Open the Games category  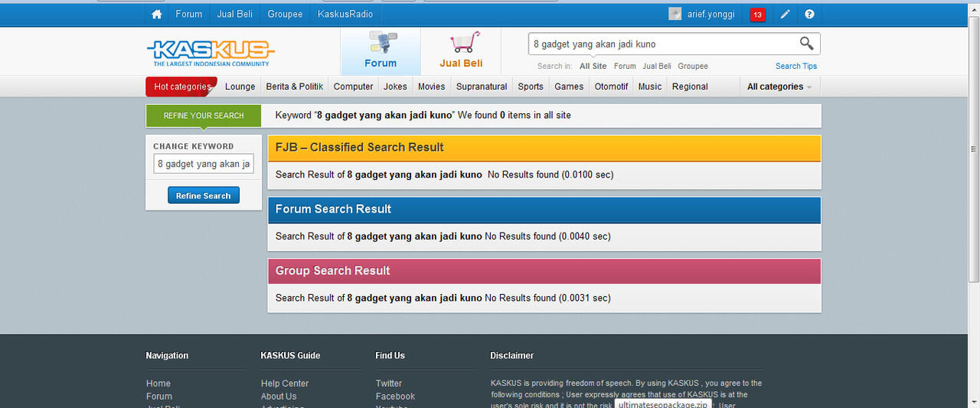pos(569,86)
